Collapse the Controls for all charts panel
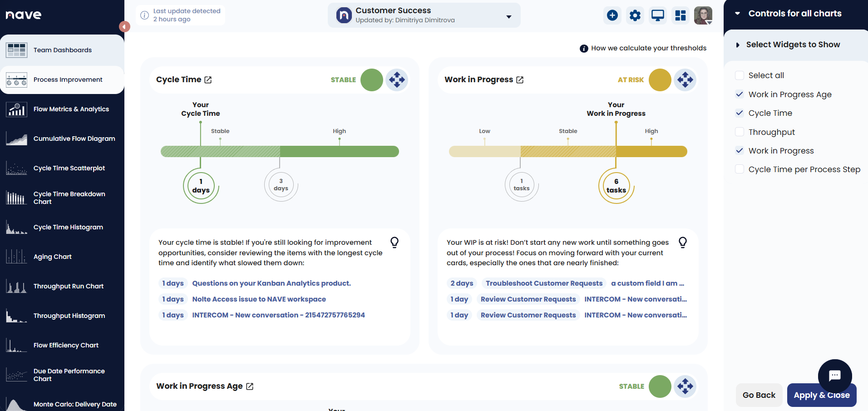This screenshot has height=411, width=868. [x=738, y=13]
